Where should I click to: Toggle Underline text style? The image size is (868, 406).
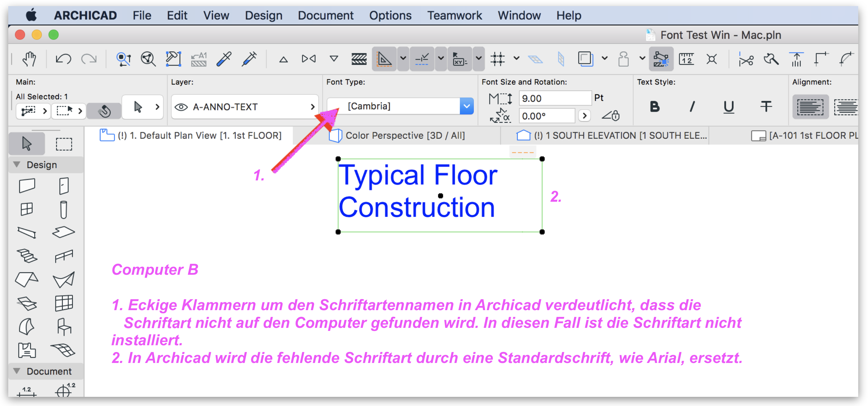point(728,107)
